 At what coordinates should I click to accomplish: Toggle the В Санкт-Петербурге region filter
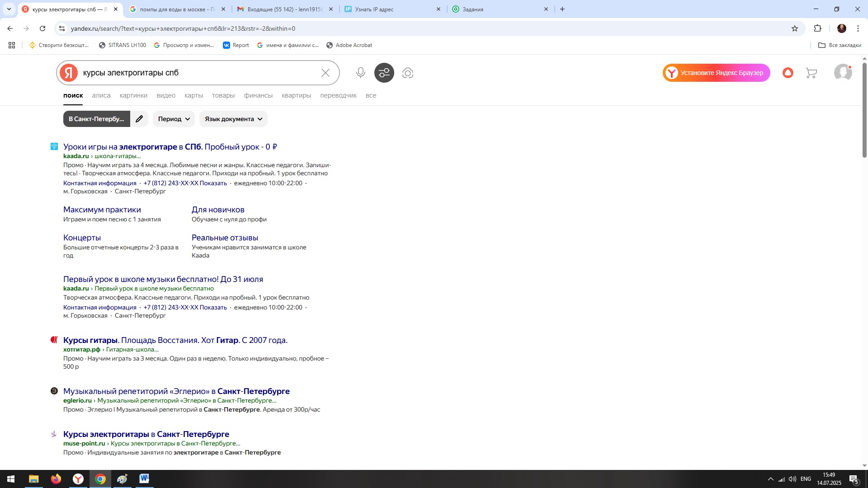(96, 119)
